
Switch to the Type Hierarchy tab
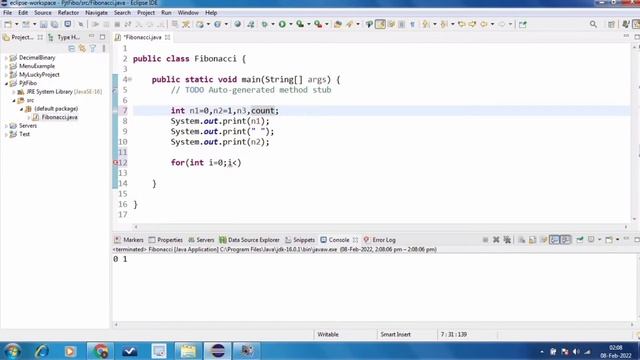pyautogui.click(x=64, y=37)
